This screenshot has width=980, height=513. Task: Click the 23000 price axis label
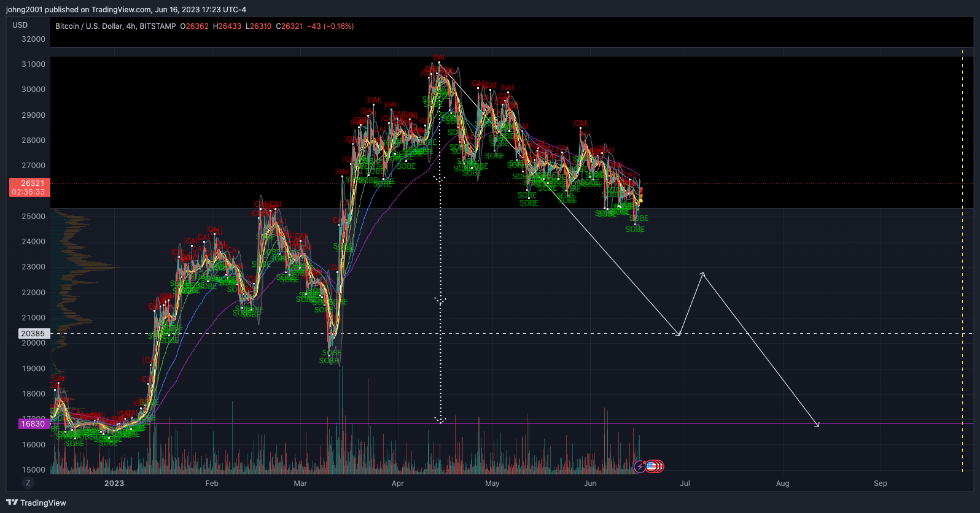[34, 267]
